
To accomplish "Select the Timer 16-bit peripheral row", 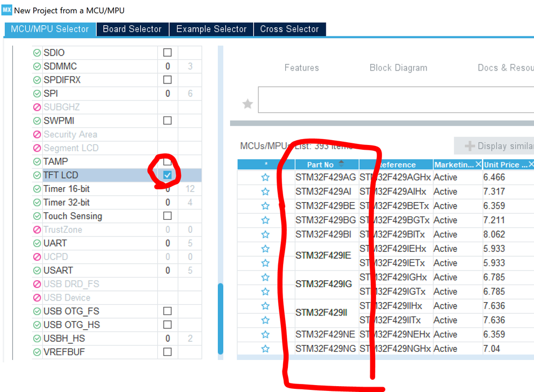I will [117, 189].
